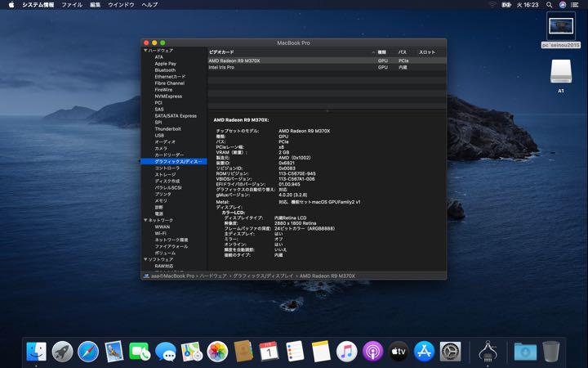Click System Information caliper icon in Dock
The width and height of the screenshot is (588, 368).
coord(488,352)
